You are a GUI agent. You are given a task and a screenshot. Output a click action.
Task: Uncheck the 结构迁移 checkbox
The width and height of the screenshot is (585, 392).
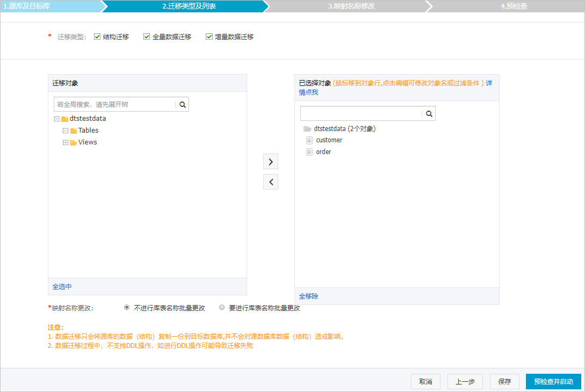pos(97,37)
